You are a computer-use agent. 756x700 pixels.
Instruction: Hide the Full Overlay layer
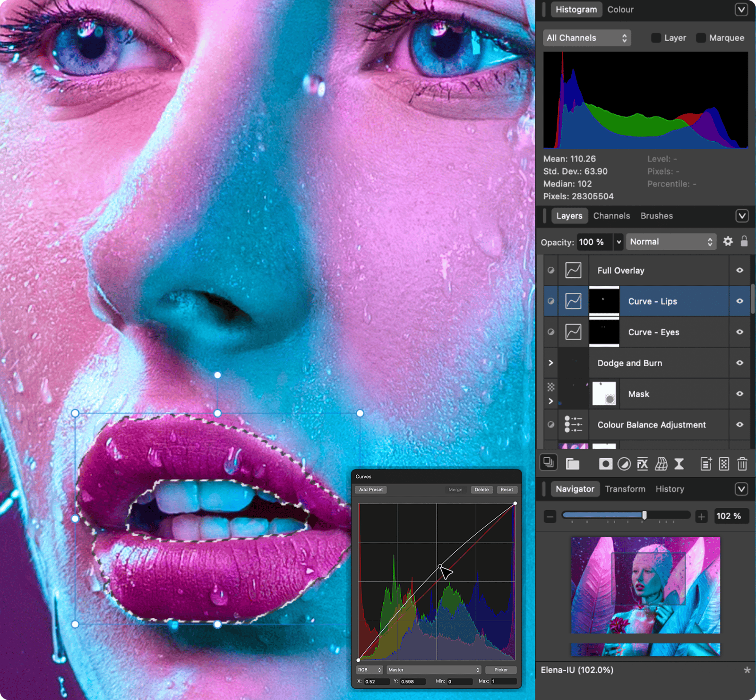coord(739,270)
